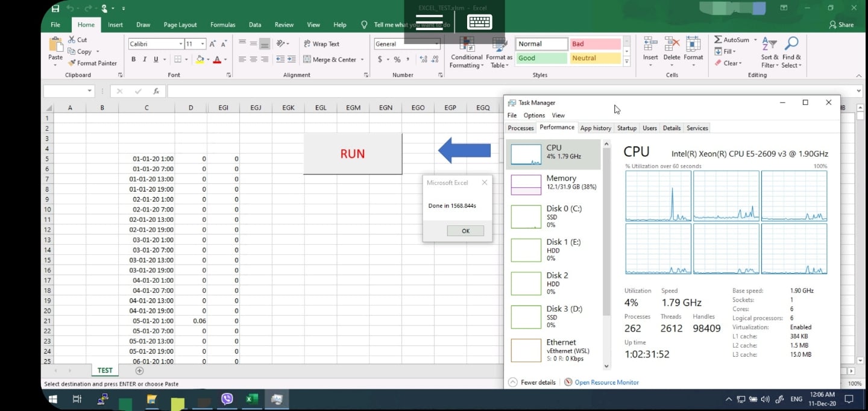Open the Data ribbon tab
The width and height of the screenshot is (868, 411).
[255, 25]
